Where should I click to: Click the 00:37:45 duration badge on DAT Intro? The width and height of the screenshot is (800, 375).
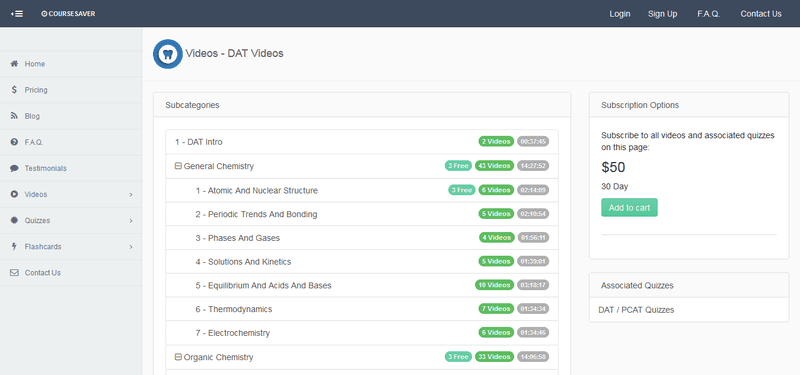tap(533, 141)
